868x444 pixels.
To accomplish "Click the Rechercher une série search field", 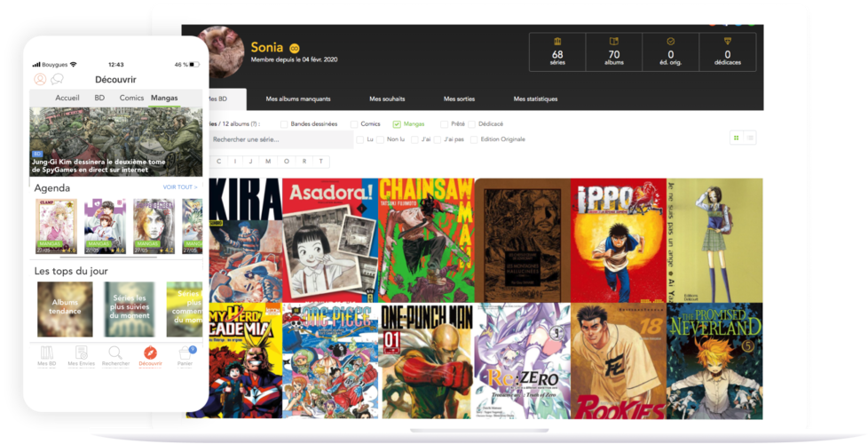I will (x=280, y=139).
